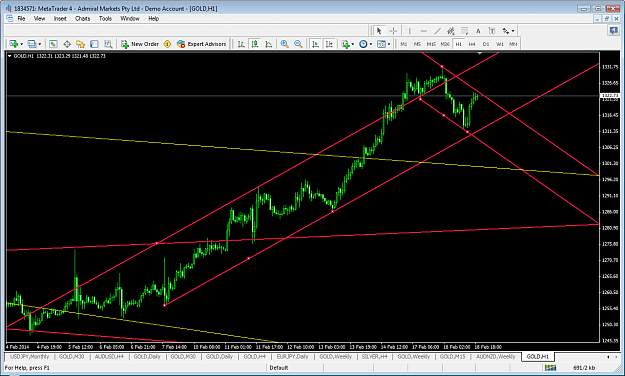Open the Indicators list icon
Viewport: 625px width, 376px height.
[345, 44]
